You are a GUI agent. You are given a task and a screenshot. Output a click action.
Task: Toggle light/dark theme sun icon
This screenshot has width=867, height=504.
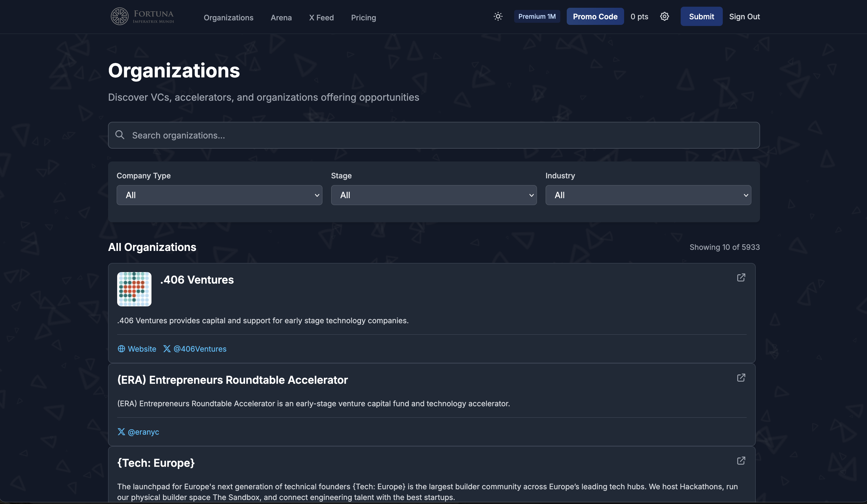(x=498, y=17)
